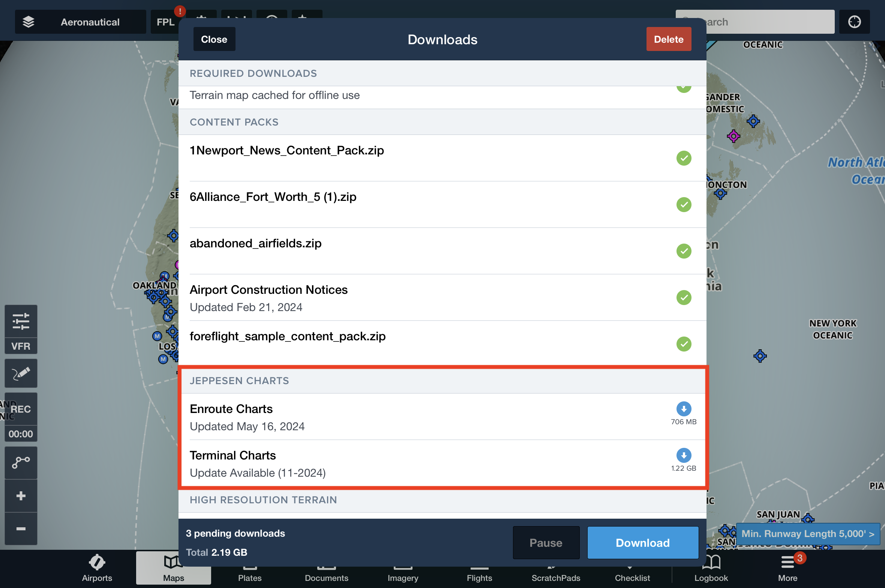
Task: Select 'Airport Construction Notices' row
Action: tap(442, 298)
